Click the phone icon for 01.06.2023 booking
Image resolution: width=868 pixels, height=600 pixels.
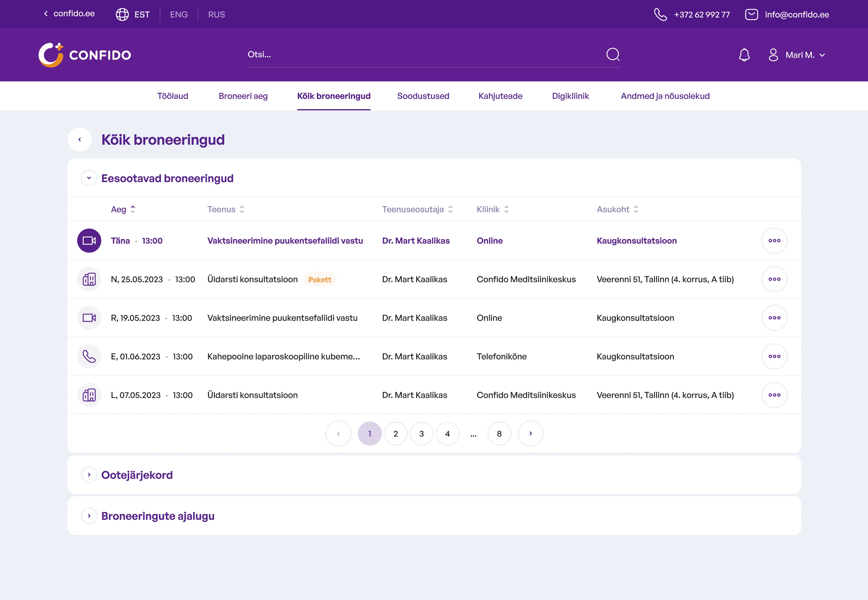[89, 356]
